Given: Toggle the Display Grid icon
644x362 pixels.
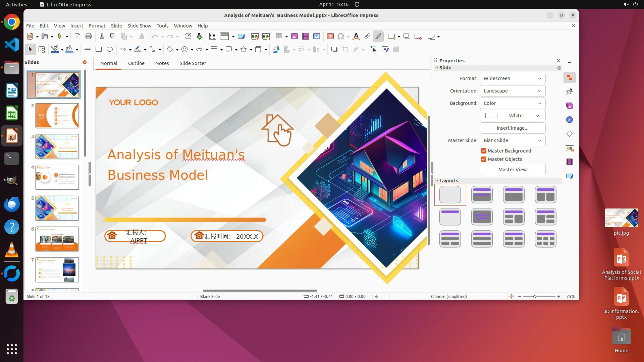Looking at the screenshot, I should click(x=213, y=37).
